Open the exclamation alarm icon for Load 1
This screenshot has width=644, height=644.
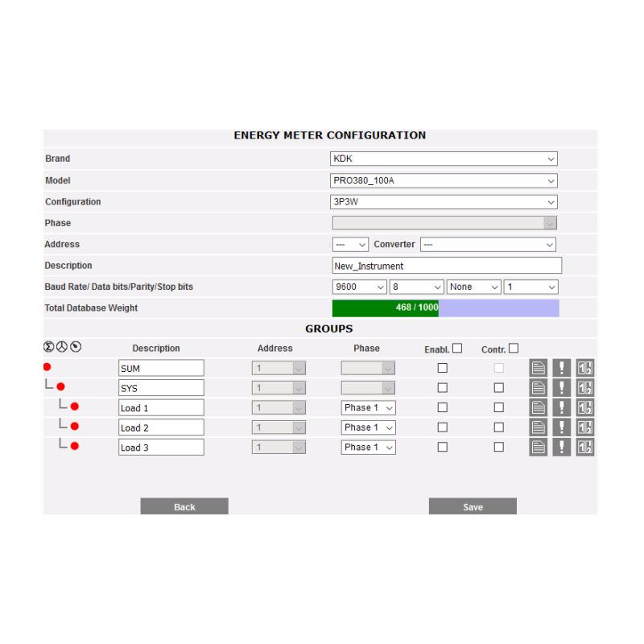pyautogui.click(x=561, y=407)
